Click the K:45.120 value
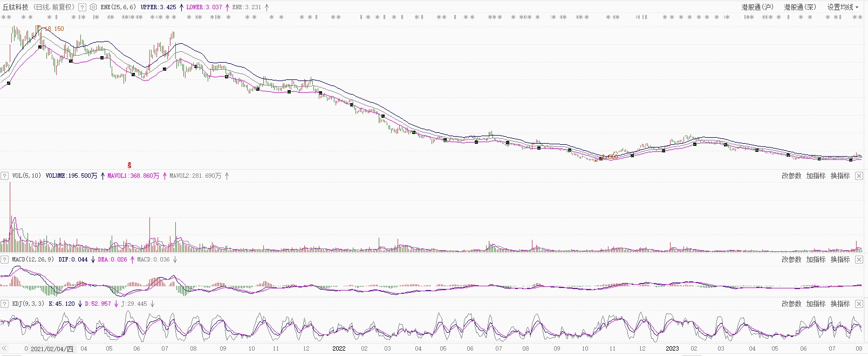868x356 pixels. point(61,304)
